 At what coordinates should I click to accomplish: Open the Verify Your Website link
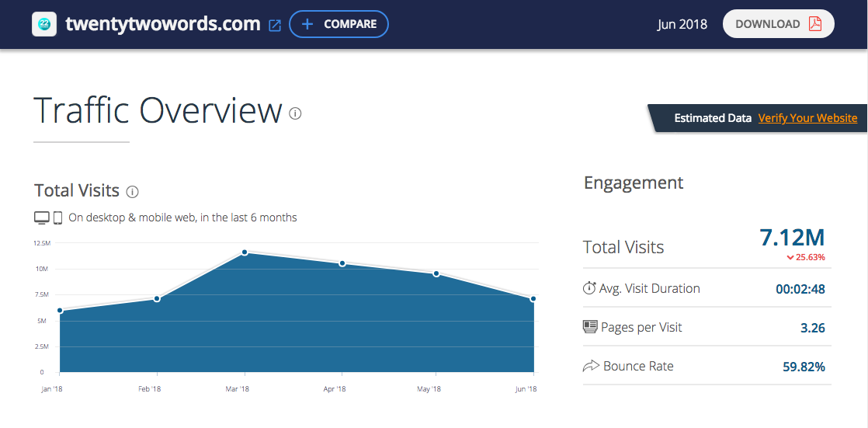click(807, 118)
